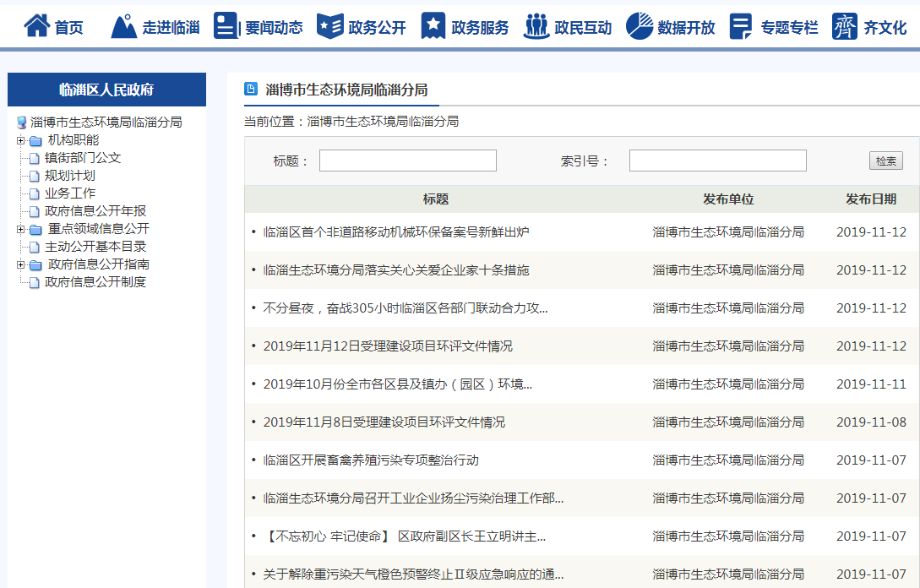
Task: Open article 临淄区开展畜禽养殖污染专项整治行动
Action: 371,460
